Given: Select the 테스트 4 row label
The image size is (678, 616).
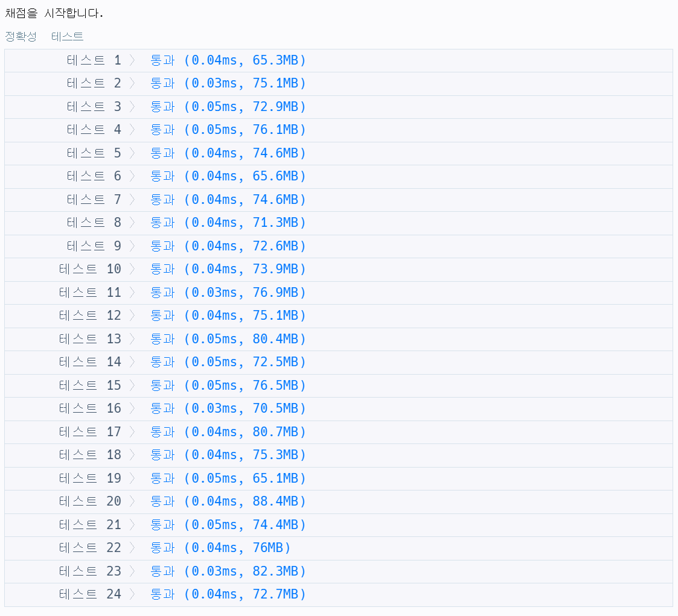Looking at the screenshot, I should tap(94, 130).
